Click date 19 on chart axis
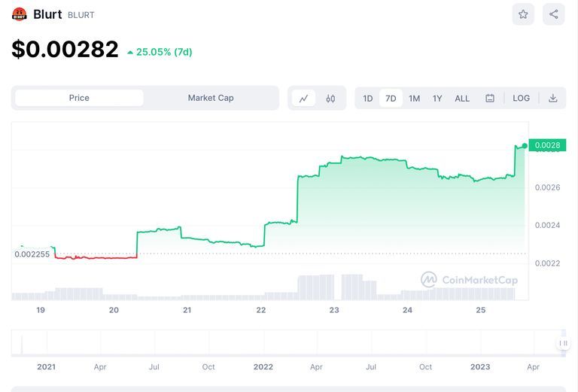This screenshot has height=392, width=578. [41, 310]
